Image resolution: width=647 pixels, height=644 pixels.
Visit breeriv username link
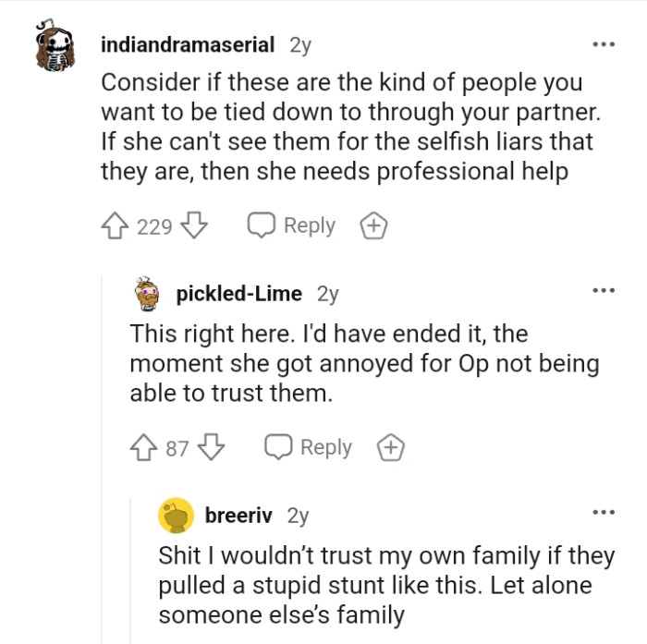(x=238, y=516)
